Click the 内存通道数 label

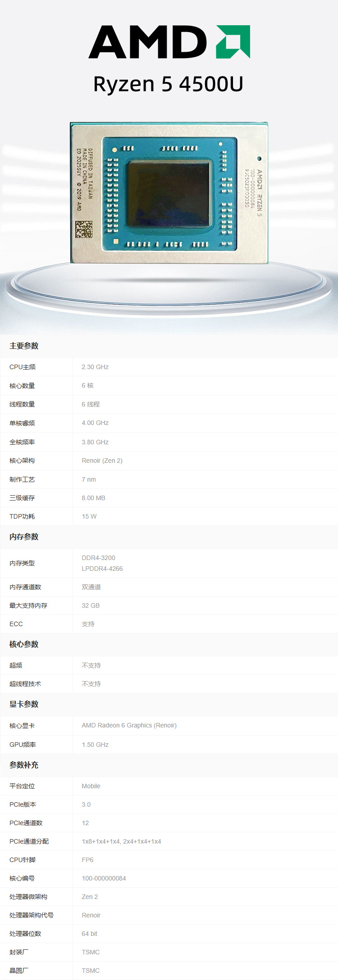[25, 587]
